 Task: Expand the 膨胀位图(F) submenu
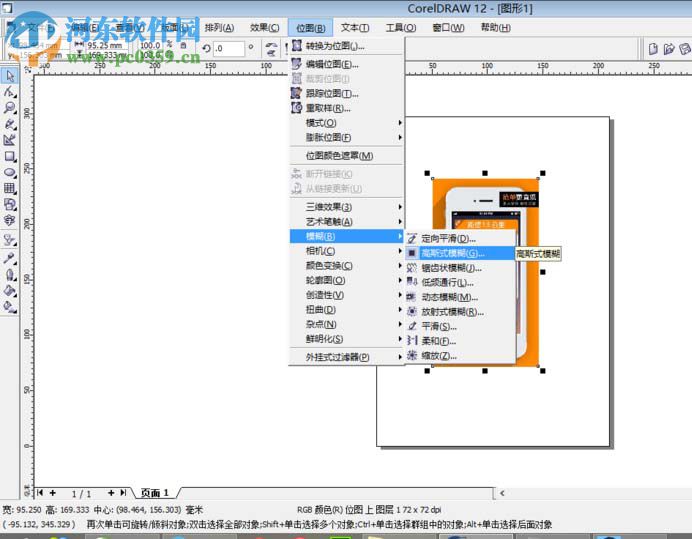click(346, 137)
